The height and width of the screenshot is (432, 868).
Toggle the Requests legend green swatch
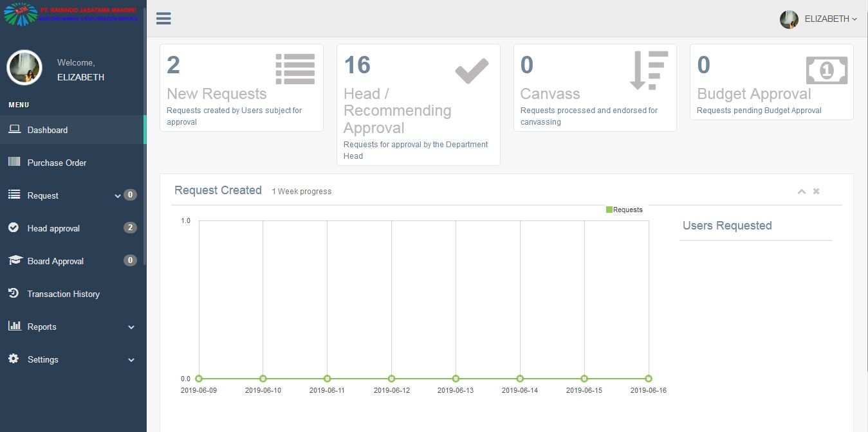tap(609, 210)
